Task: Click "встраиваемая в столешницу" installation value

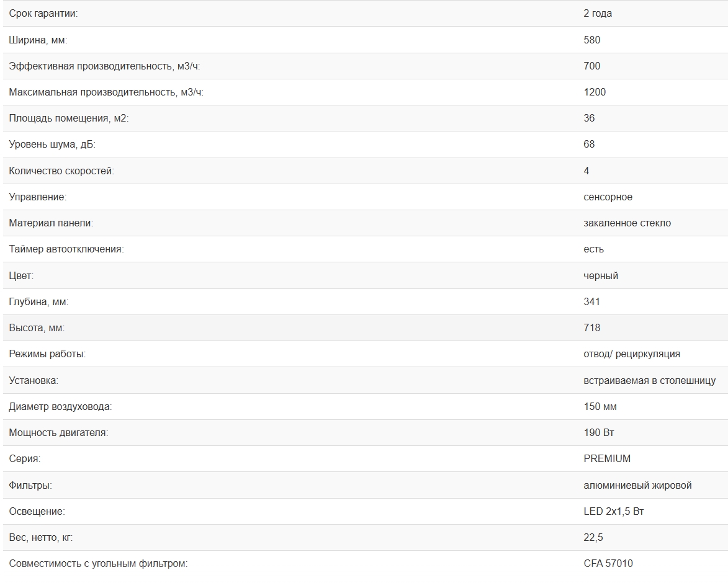Action: coord(650,380)
